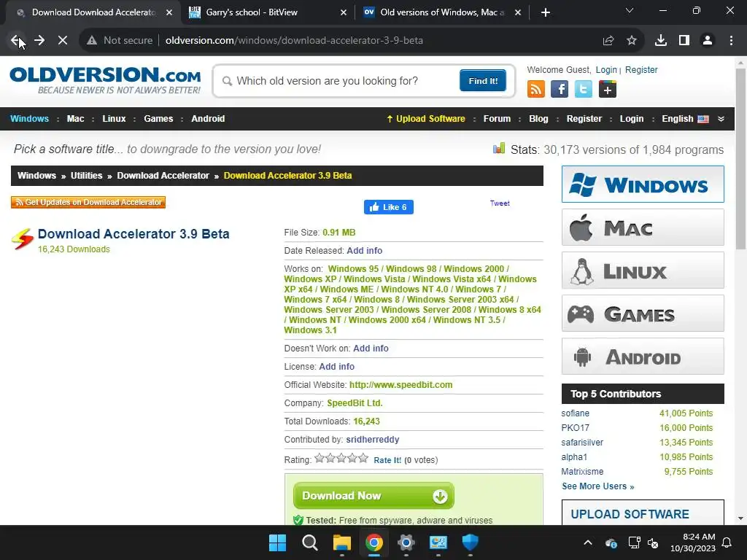
Task: Open http://www.speedbit.com link
Action: 400,385
